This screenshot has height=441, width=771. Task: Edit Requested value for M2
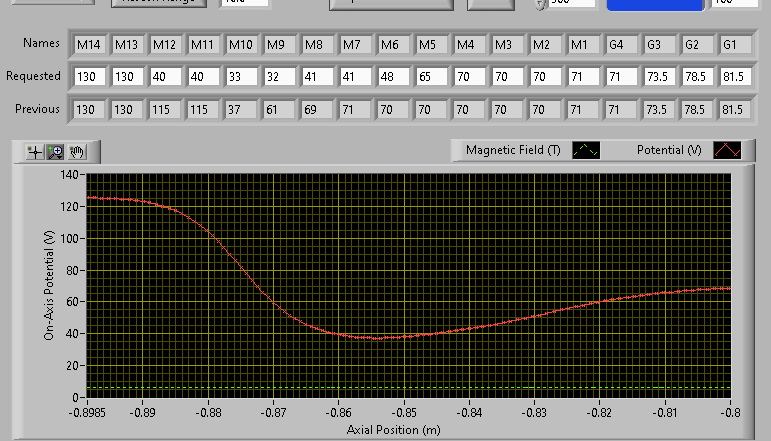point(546,77)
